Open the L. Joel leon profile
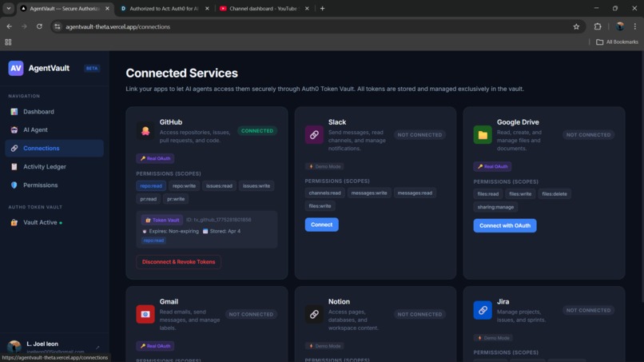Image resolution: width=644 pixels, height=362 pixels. 54,347
